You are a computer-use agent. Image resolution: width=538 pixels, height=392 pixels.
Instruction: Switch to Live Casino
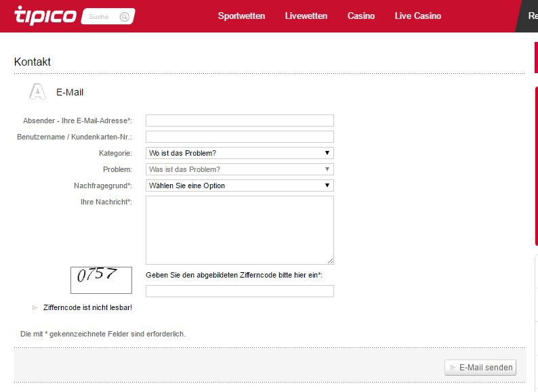tap(417, 16)
